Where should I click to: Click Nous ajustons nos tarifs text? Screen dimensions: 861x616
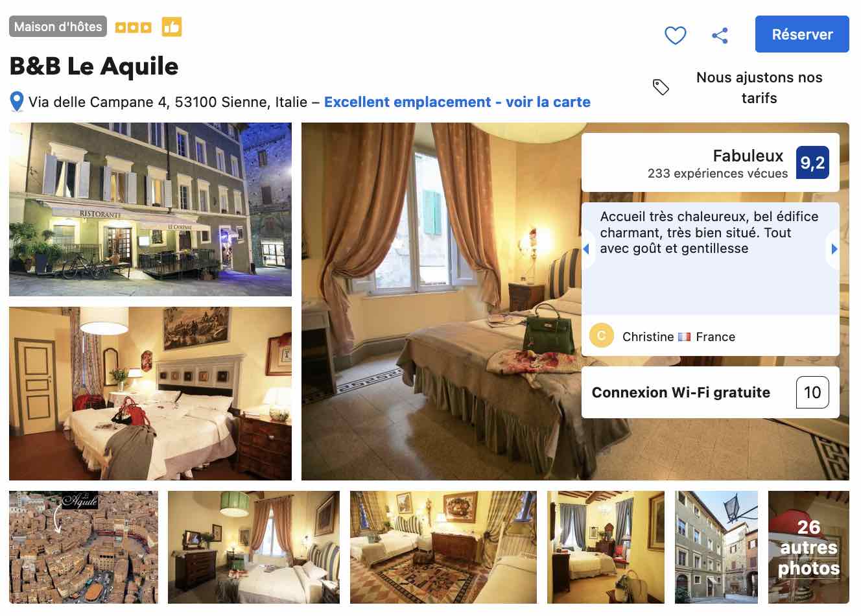pyautogui.click(x=759, y=88)
